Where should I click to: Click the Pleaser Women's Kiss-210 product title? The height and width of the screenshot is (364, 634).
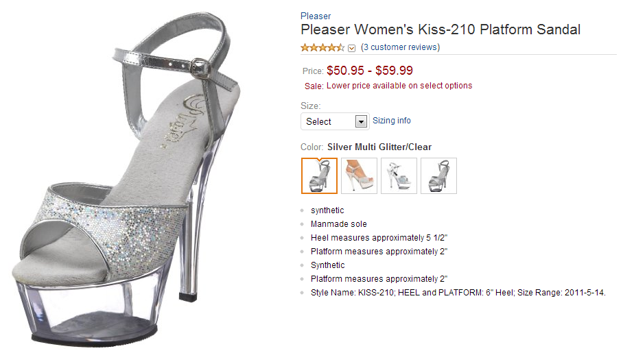(x=441, y=30)
